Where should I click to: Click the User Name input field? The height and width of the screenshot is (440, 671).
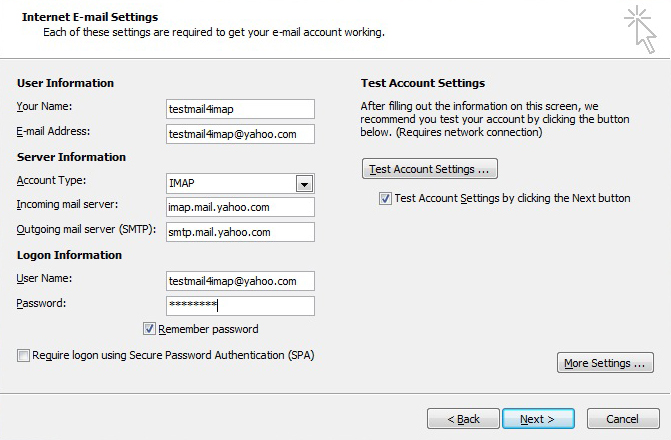tap(240, 281)
